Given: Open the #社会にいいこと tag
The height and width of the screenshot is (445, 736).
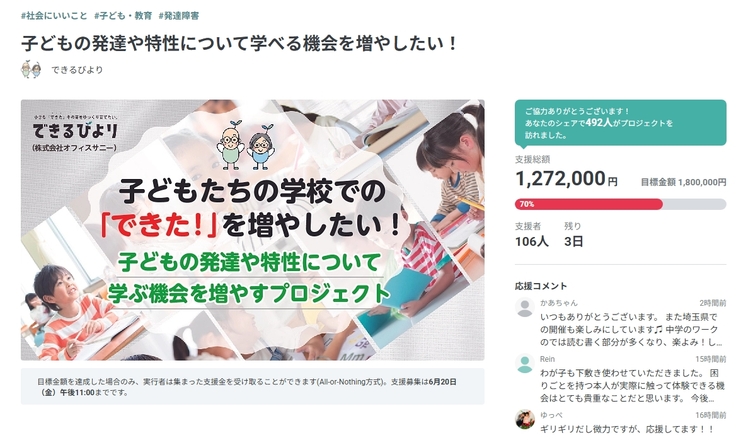Looking at the screenshot, I should [x=54, y=16].
